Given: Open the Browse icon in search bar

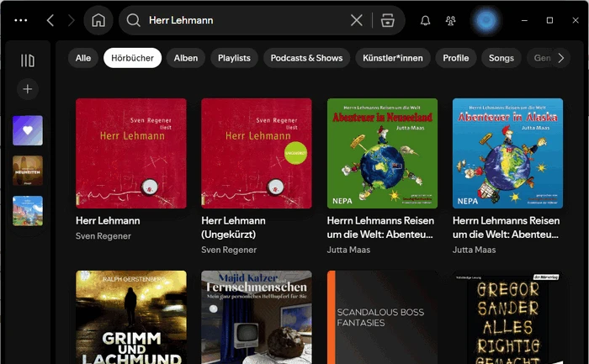Looking at the screenshot, I should point(387,20).
